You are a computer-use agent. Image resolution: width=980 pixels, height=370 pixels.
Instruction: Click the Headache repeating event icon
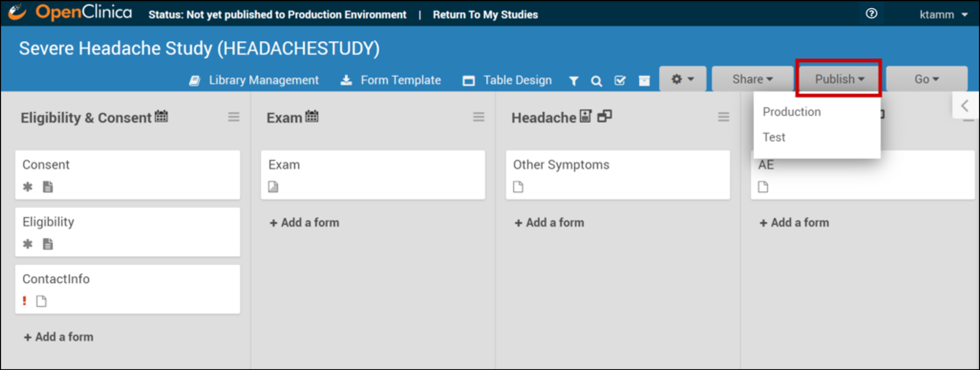[604, 116]
